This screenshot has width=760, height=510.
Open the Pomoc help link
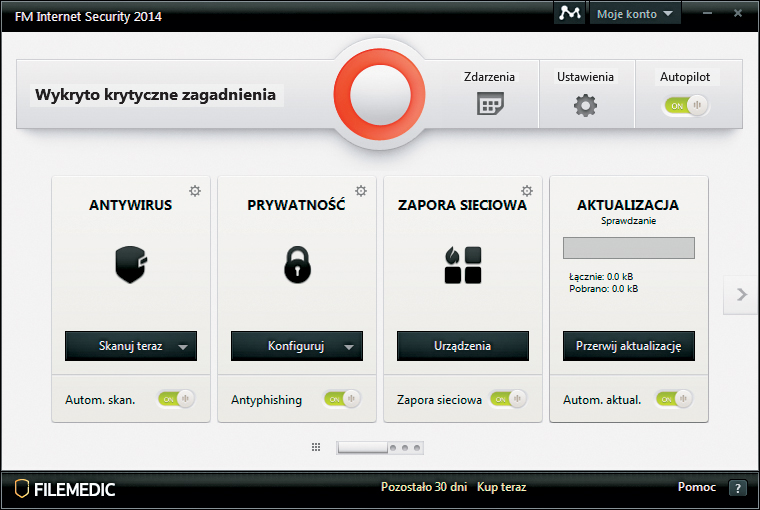(697, 487)
